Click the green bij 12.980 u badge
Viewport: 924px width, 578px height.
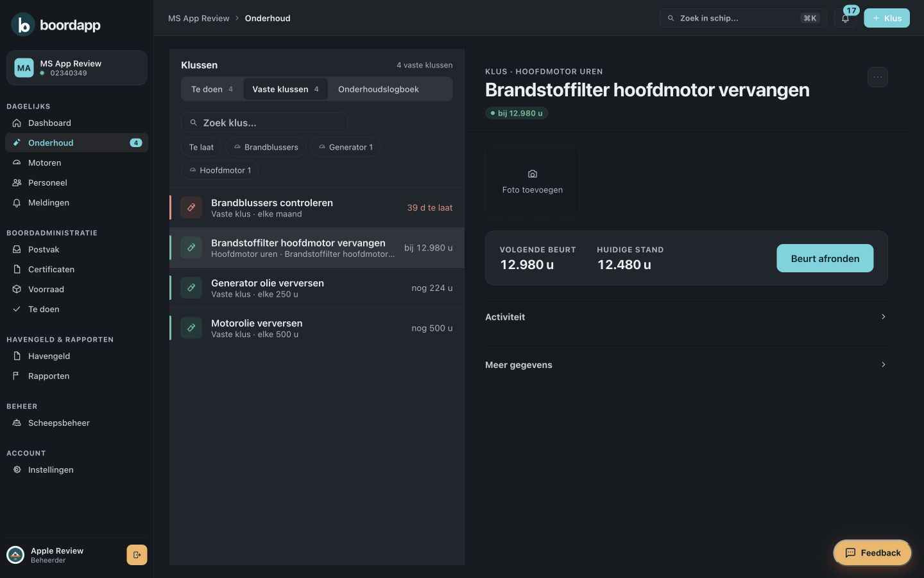[517, 113]
